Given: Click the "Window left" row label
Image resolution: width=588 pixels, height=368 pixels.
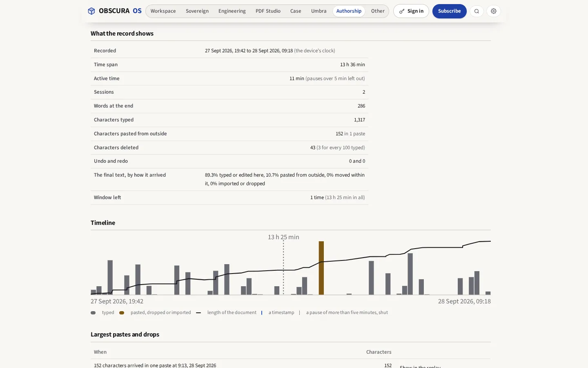Looking at the screenshot, I should coord(107,197).
